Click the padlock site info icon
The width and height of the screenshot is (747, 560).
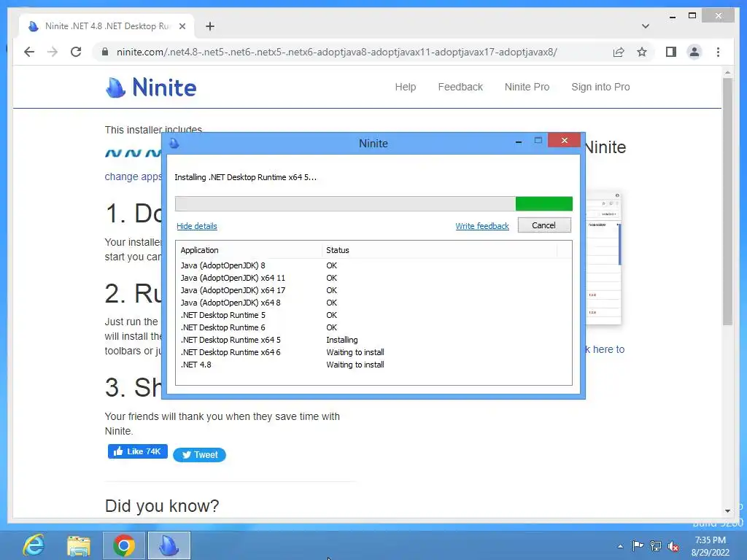tap(105, 52)
